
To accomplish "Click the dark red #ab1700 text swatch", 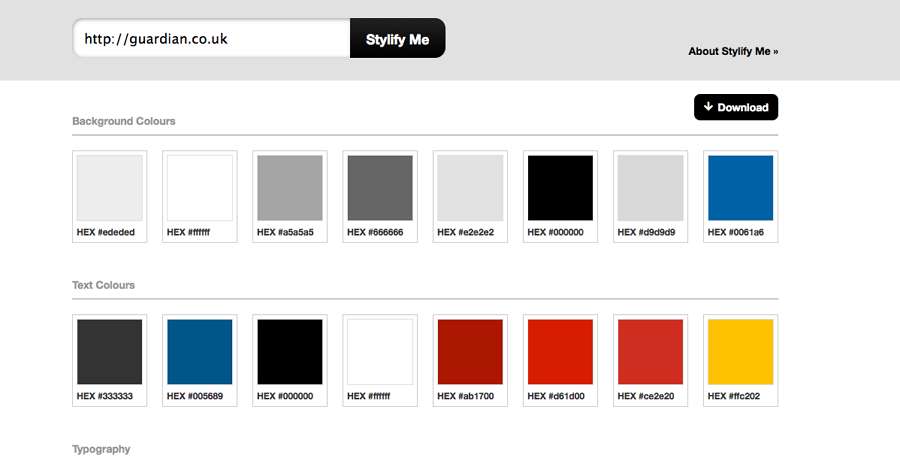I will (x=470, y=360).
